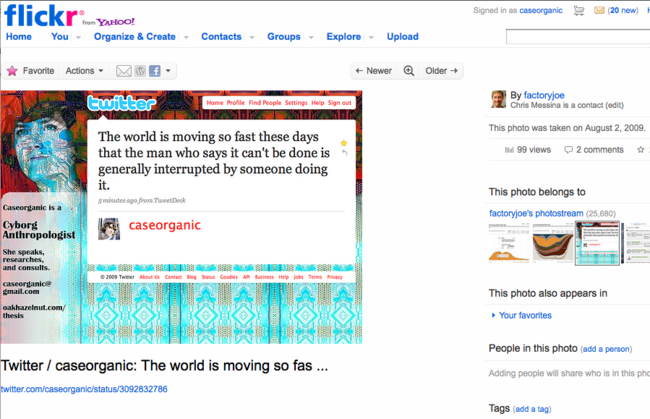Expand the Contacts dropdown arrow
The width and height of the screenshot is (650, 419).
click(x=252, y=37)
